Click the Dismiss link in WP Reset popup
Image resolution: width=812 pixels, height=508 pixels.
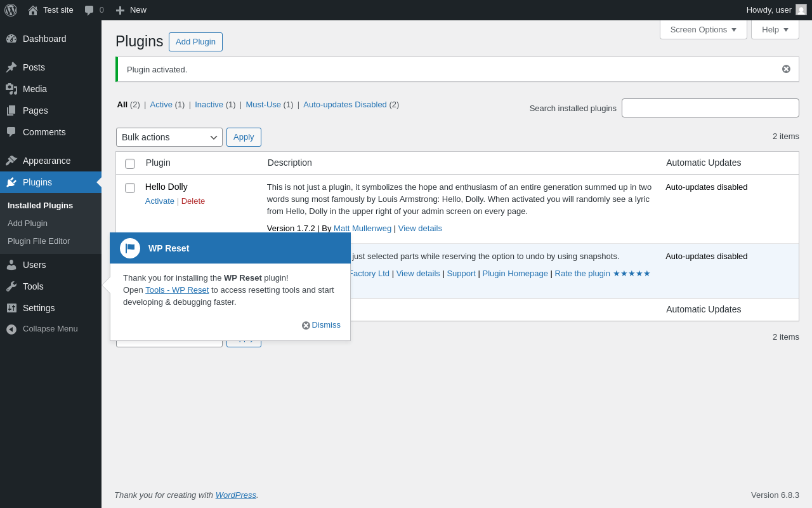(326, 325)
